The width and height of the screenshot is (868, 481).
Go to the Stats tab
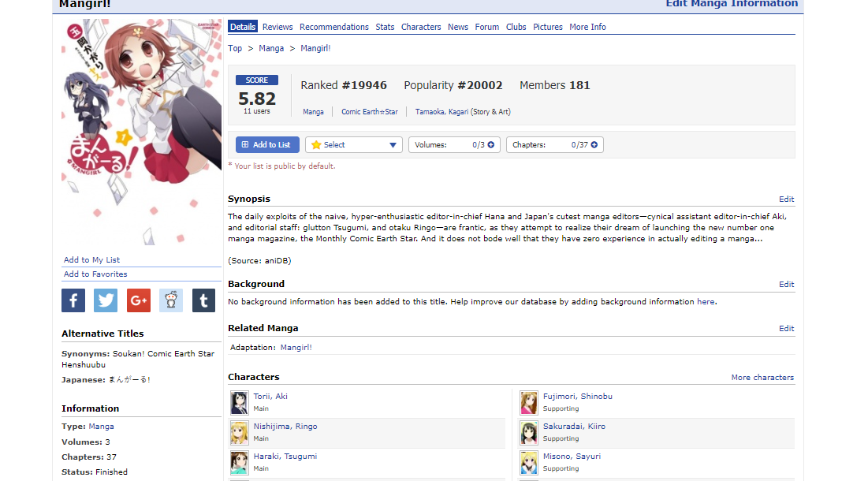[385, 27]
